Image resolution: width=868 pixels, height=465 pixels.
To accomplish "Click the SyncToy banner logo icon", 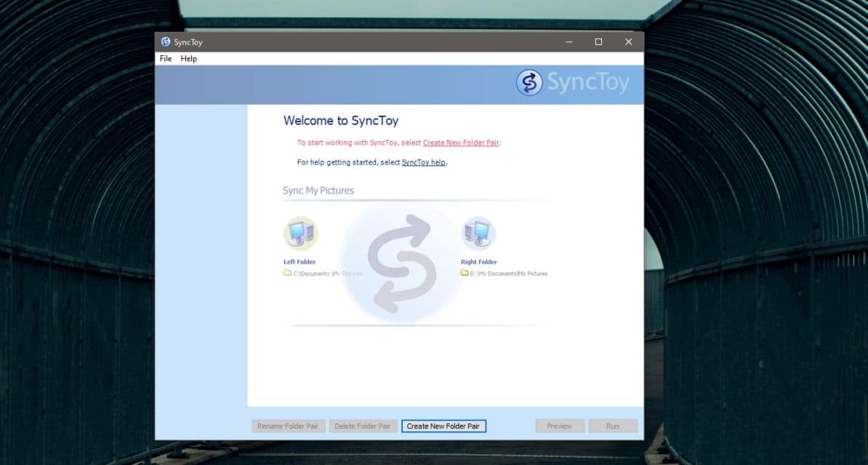I will (x=529, y=83).
